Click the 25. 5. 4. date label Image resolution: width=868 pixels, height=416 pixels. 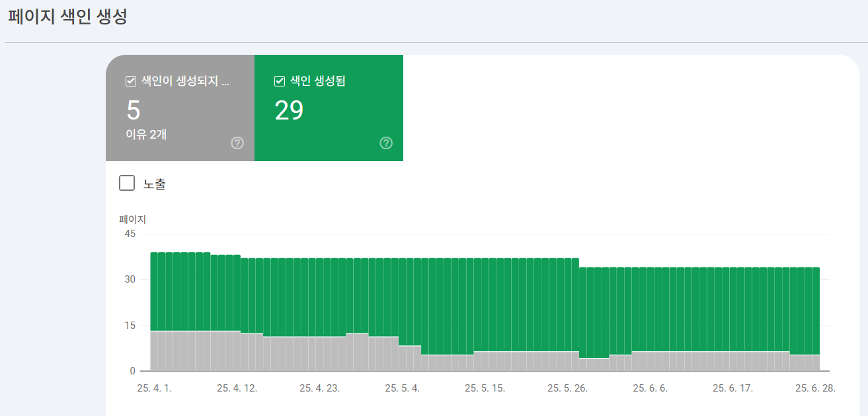coord(403,388)
